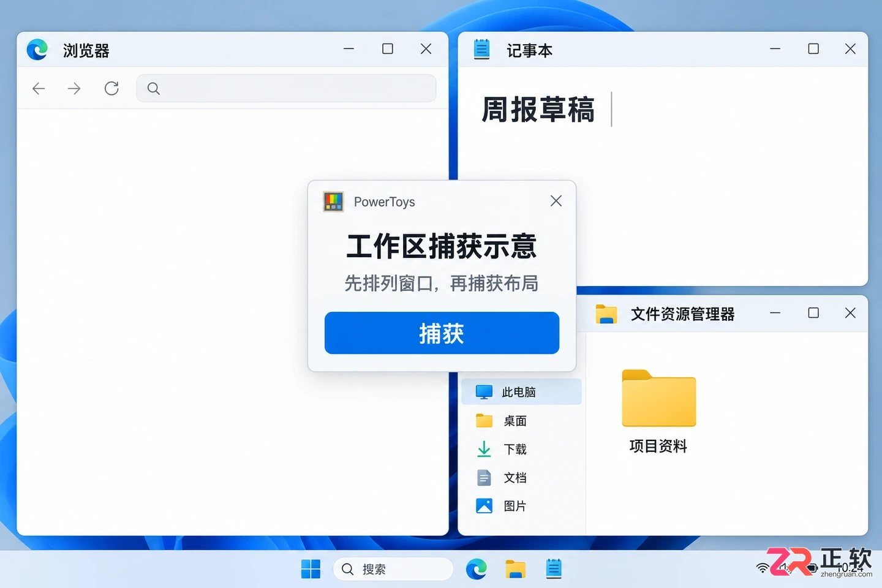Screen dimensions: 882x588
Task: Minimize the 记事本 window
Action: [775, 48]
